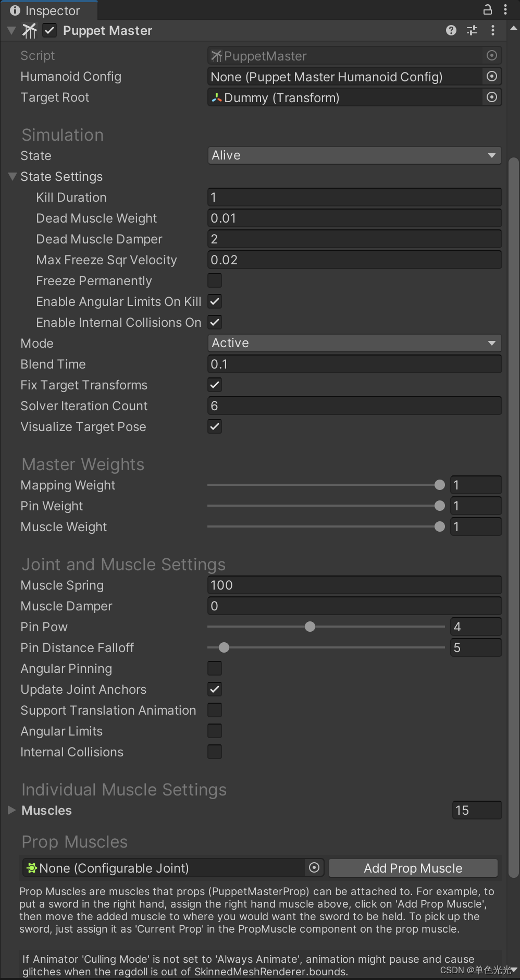
Task: Open the Inspector tab options menu
Action: tap(505, 9)
